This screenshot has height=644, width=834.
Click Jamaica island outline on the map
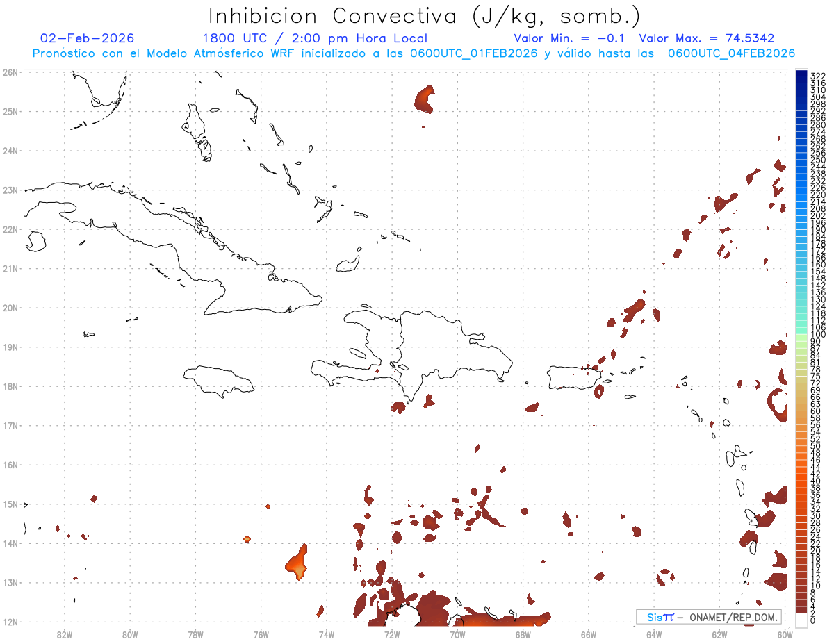(x=218, y=381)
